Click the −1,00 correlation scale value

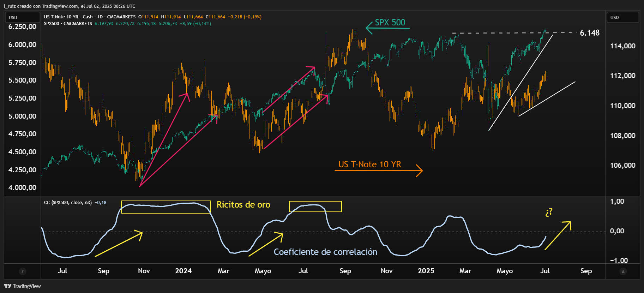[619, 261]
